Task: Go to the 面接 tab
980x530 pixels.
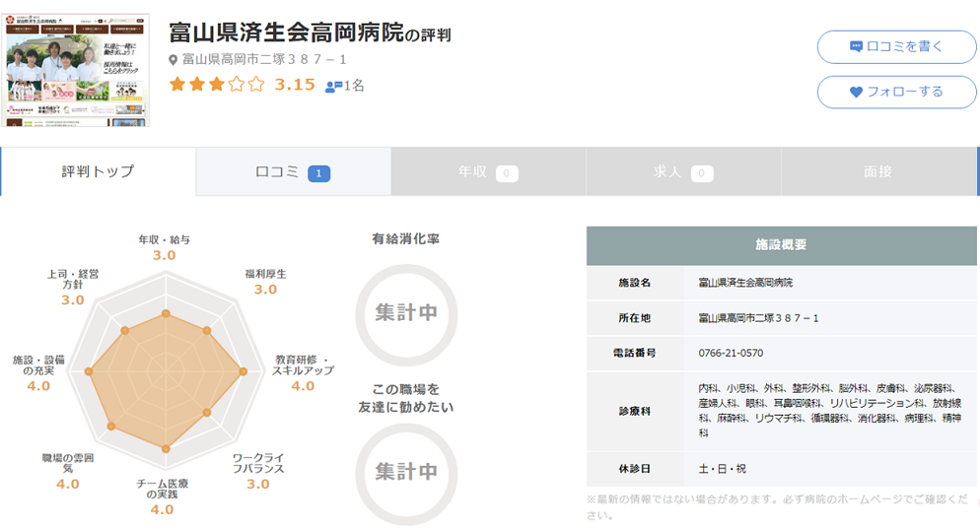Action: (x=877, y=171)
